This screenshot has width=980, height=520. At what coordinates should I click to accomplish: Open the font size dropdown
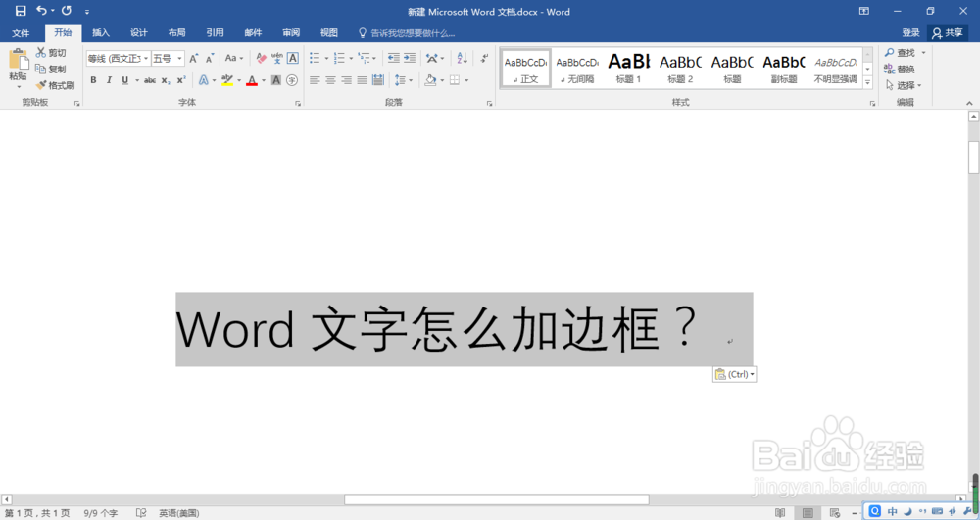tap(180, 58)
